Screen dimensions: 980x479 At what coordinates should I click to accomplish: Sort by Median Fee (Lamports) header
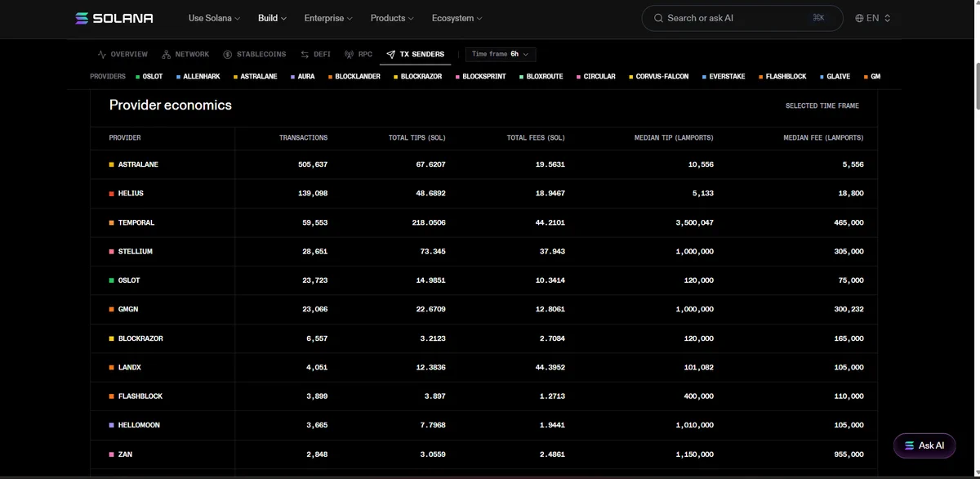823,137
